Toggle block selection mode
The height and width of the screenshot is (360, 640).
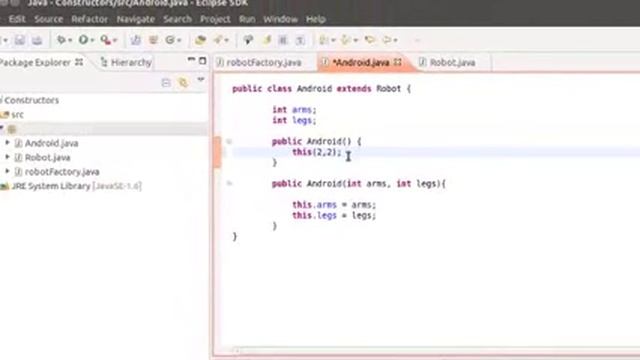(283, 40)
